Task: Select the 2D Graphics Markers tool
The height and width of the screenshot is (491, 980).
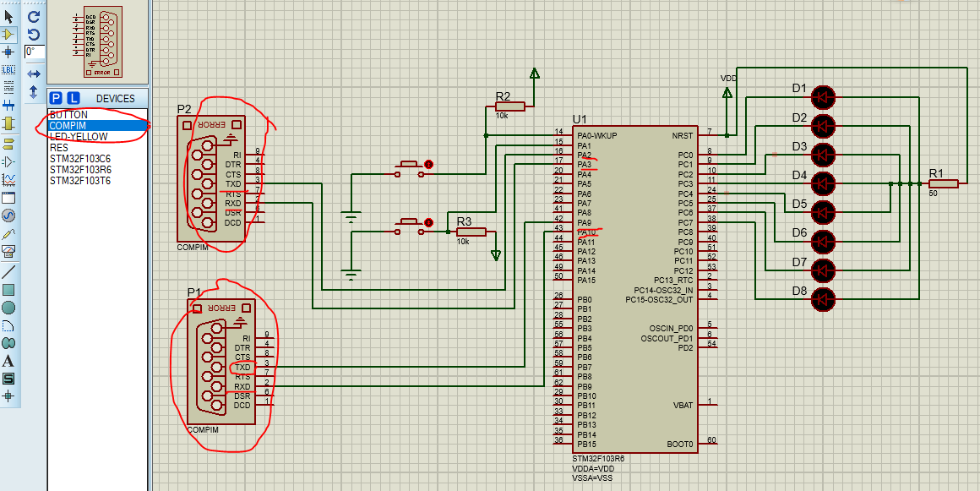Action: click(x=8, y=396)
